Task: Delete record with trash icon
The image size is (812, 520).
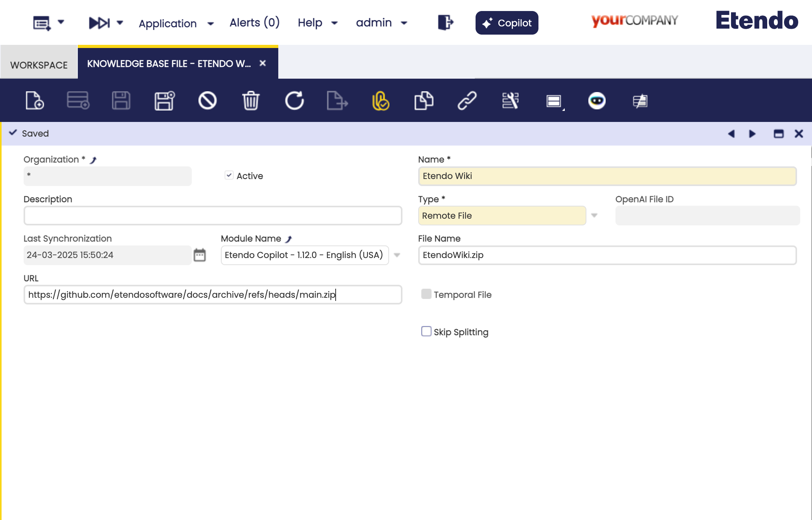Action: (x=251, y=101)
